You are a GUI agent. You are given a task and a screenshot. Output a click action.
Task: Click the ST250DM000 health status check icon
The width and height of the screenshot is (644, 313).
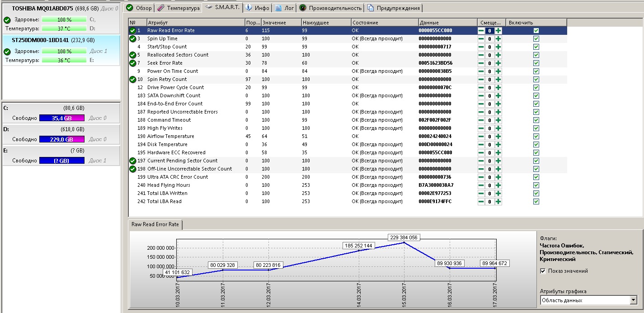pos(7,52)
